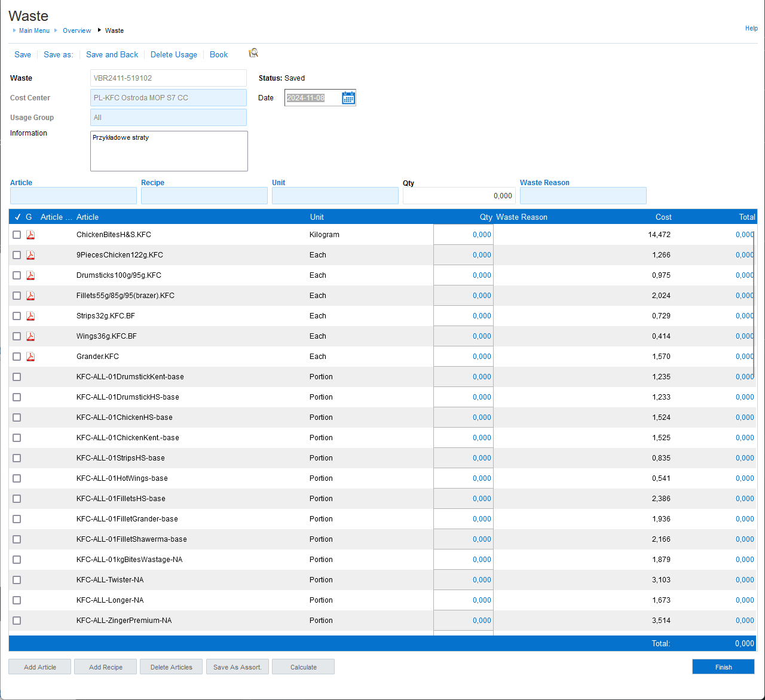Image resolution: width=765 pixels, height=700 pixels.
Task: Open the Date calendar picker icon
Action: 348,98
